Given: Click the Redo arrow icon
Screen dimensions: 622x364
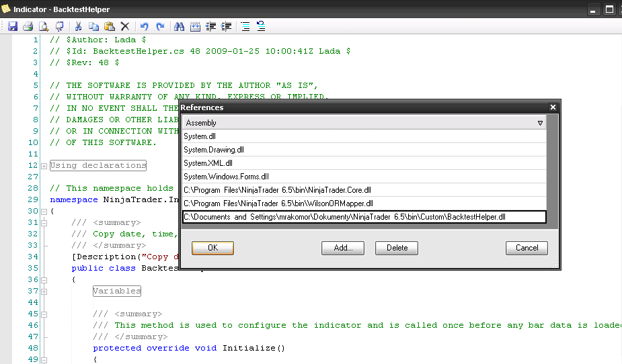Looking at the screenshot, I should 160,27.
